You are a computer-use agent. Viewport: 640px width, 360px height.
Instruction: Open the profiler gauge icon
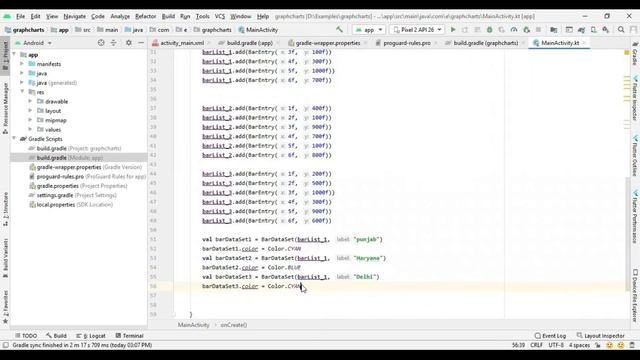(514, 30)
